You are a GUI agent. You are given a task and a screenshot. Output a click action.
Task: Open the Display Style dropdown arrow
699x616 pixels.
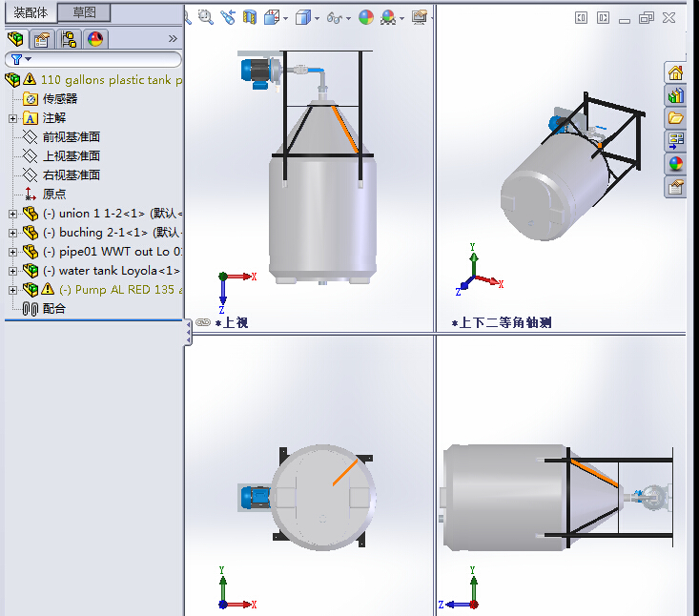coord(317,19)
